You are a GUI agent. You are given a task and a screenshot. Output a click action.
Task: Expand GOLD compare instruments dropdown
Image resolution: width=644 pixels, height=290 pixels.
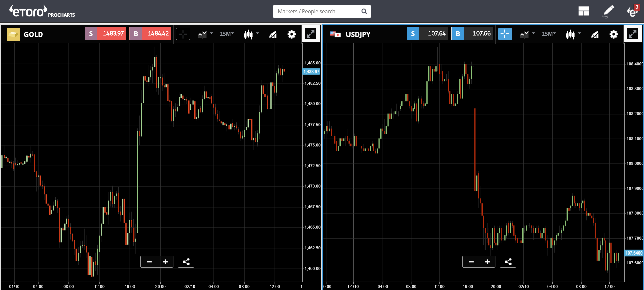205,34
